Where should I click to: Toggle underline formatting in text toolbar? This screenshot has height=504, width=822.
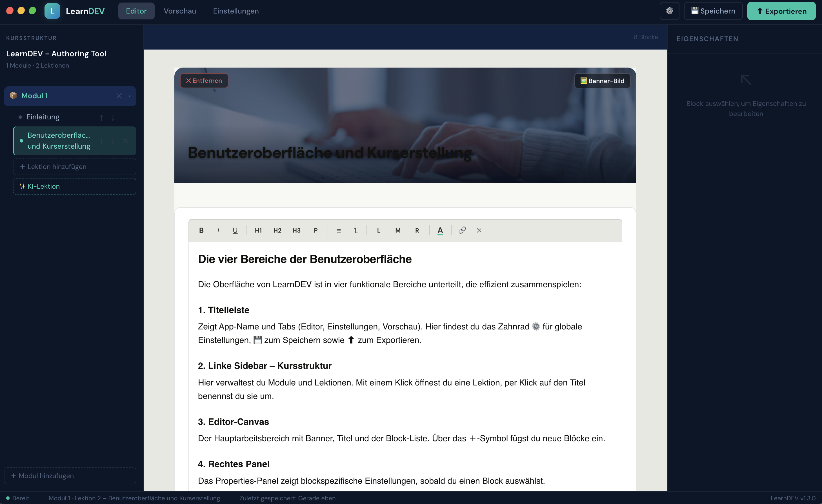click(x=235, y=230)
